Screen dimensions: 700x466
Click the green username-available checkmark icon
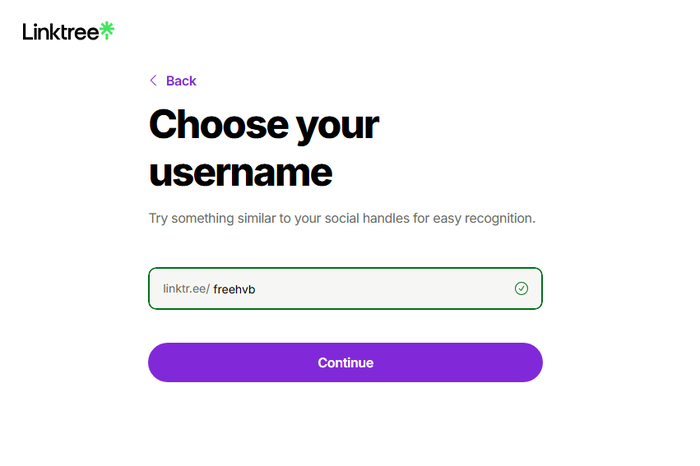(521, 288)
